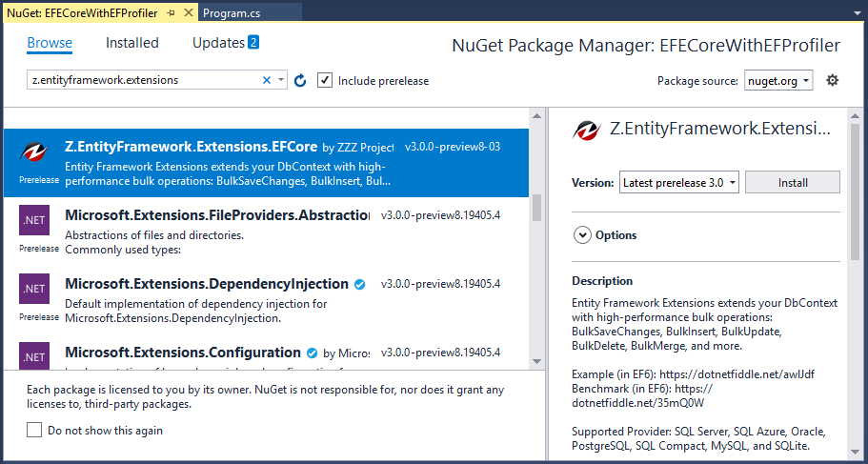Click the dotnetfiddle.net/awlJdf example URL text
This screenshot has width=868, height=464.
point(737,374)
